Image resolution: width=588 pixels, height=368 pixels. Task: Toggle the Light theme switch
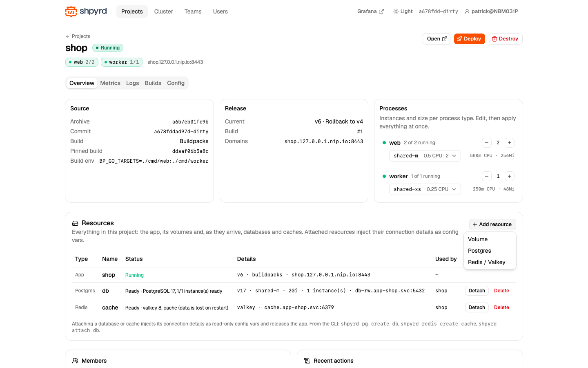[x=403, y=11]
